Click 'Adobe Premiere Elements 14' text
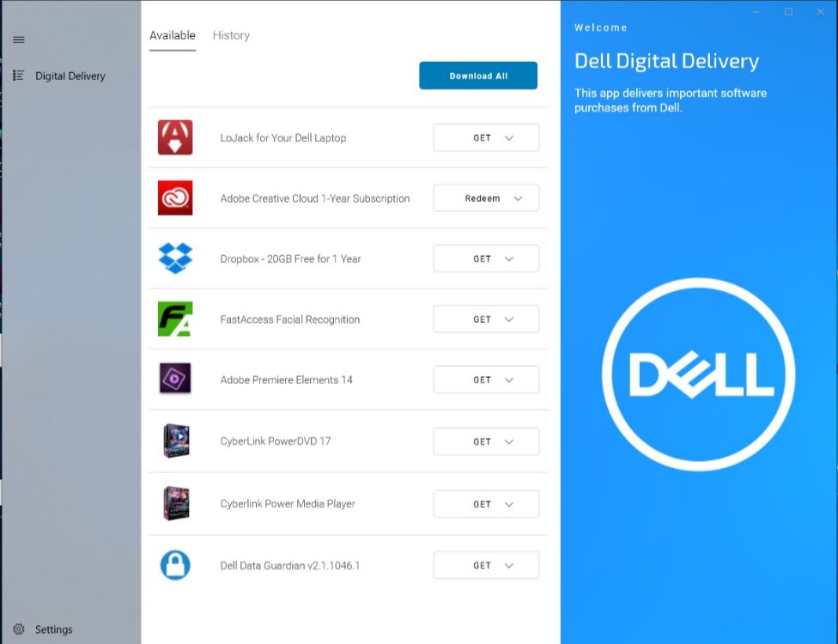 click(287, 380)
